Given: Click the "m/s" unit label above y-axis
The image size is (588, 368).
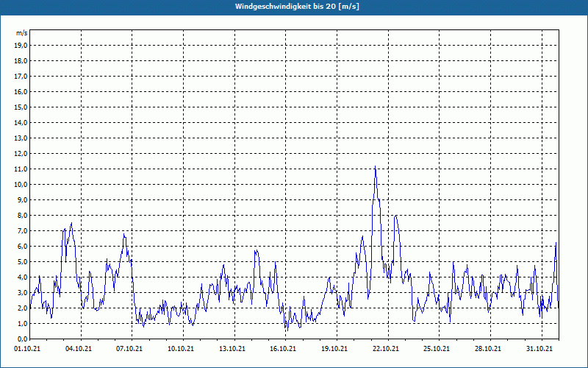Looking at the screenshot, I should click(x=21, y=33).
